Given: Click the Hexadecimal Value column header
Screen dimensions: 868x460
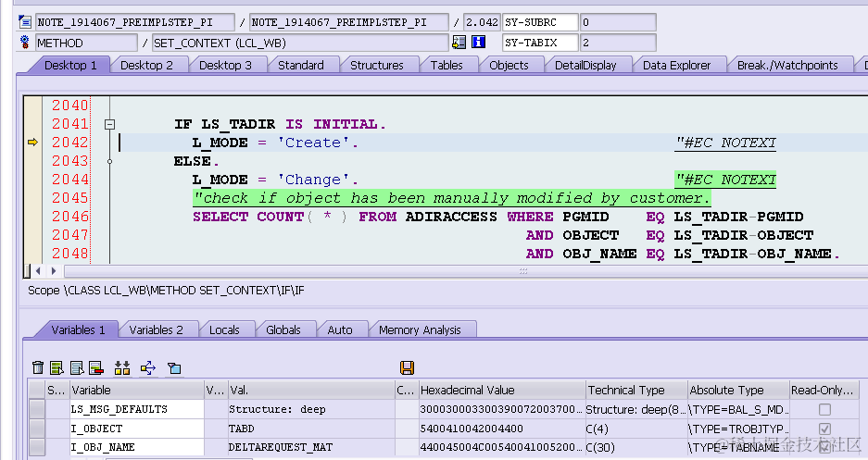Looking at the screenshot, I should click(x=502, y=391).
